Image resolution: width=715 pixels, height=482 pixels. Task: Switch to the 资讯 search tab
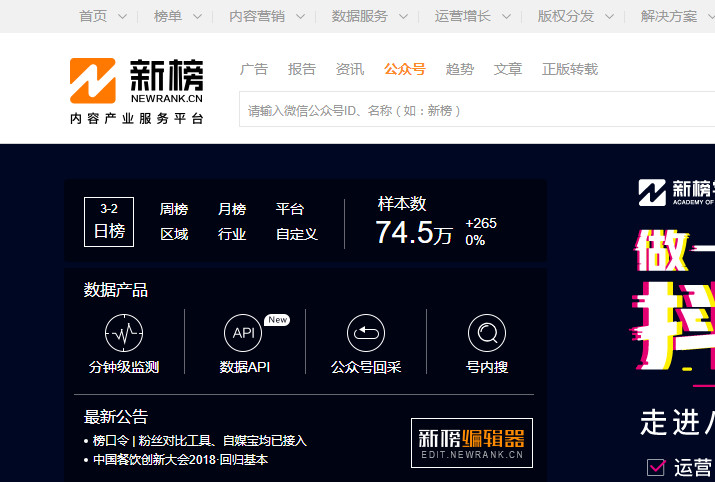point(350,69)
